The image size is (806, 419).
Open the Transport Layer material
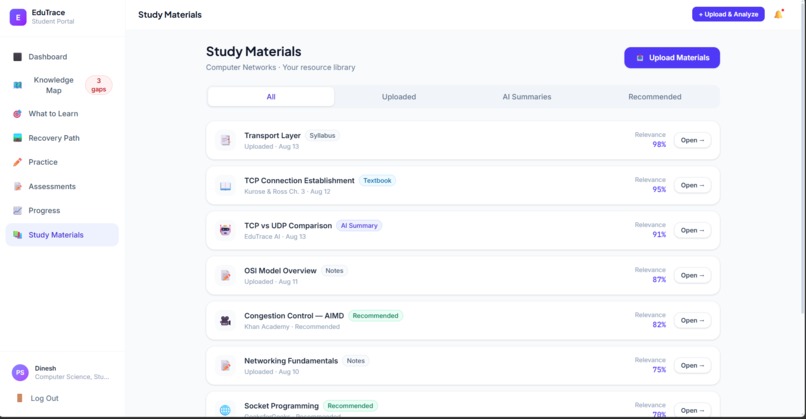(692, 140)
